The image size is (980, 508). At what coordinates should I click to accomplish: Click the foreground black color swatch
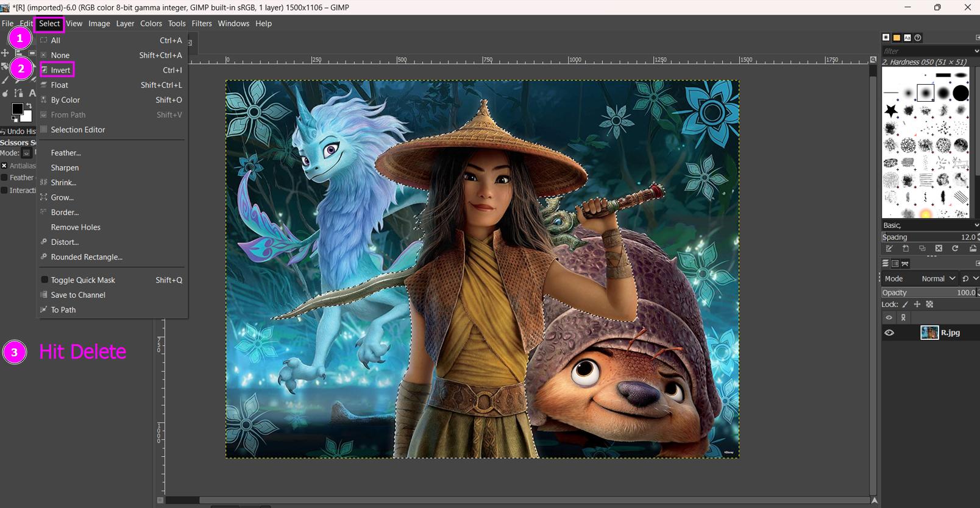(16, 108)
